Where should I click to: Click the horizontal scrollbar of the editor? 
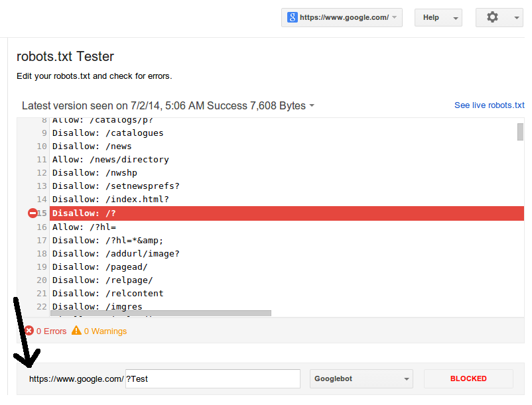click(x=161, y=313)
